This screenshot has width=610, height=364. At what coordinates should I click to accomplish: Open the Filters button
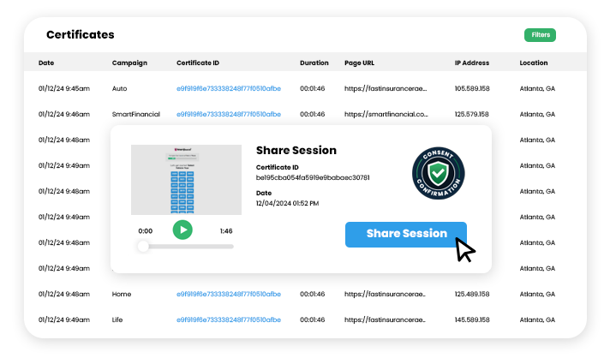540,35
